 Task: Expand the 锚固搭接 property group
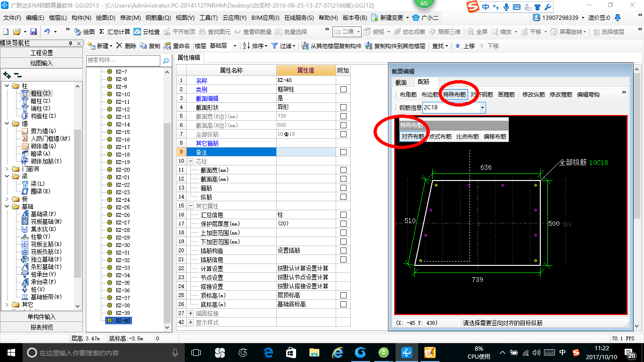coord(191,313)
